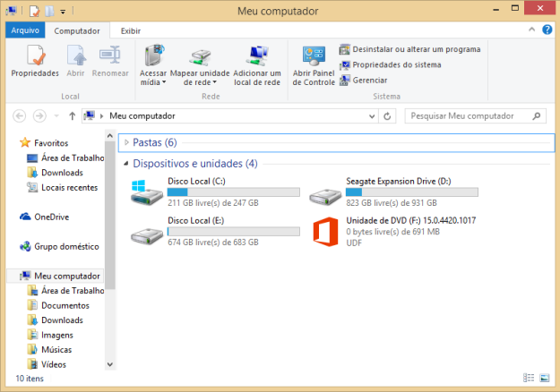Image resolution: width=560 pixels, height=392 pixels.
Task: Click Seagate Expansion Drive usage bar
Action: (412, 192)
